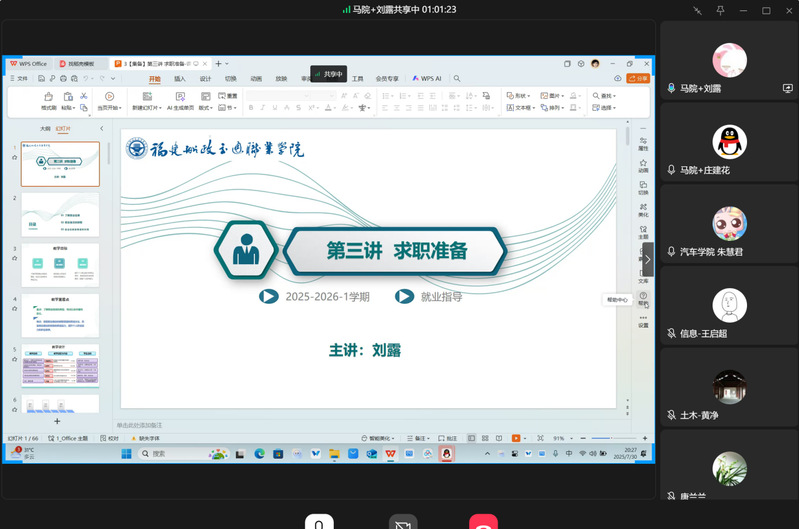Click the Windows Start icon on taskbar

(127, 453)
